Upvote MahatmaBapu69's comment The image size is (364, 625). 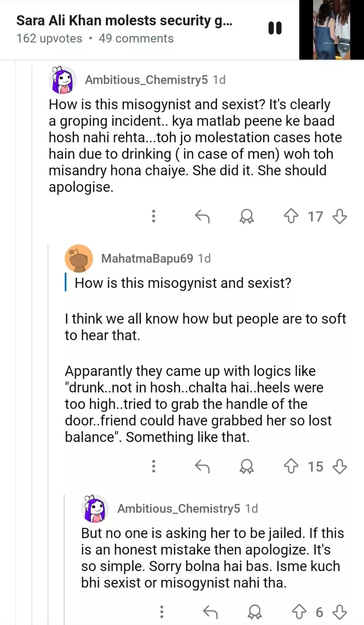tap(291, 466)
